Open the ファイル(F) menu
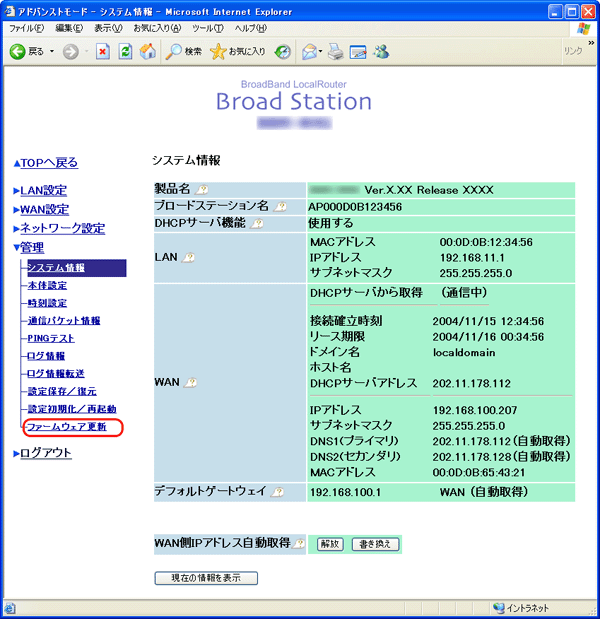Screen dimensions: 600x619 coord(26,28)
